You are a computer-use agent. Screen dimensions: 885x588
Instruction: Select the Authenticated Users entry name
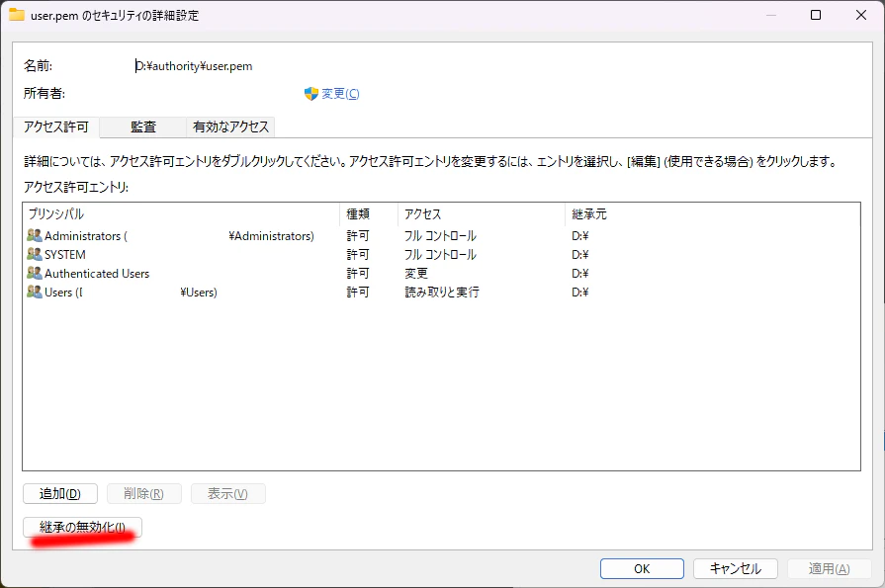[x=97, y=274]
